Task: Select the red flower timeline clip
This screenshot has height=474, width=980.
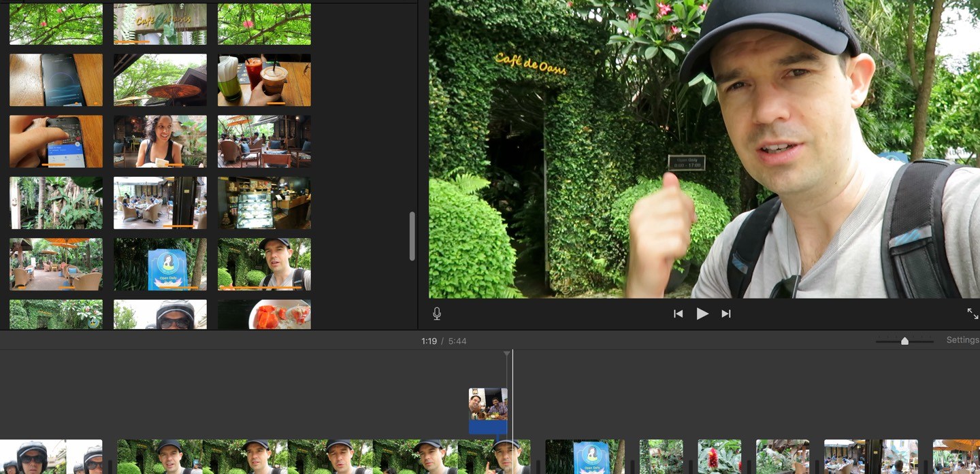Action: 719,457
